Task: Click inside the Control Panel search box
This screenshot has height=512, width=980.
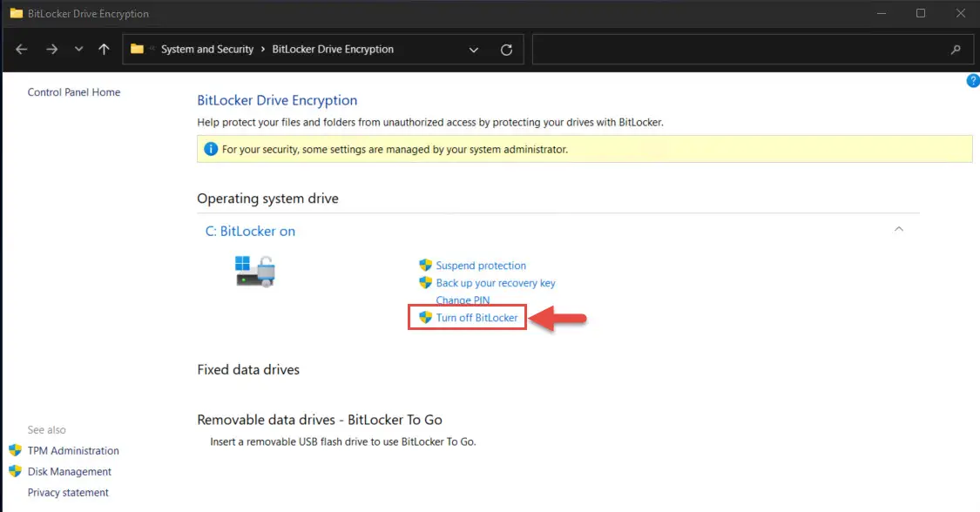Action: click(740, 50)
